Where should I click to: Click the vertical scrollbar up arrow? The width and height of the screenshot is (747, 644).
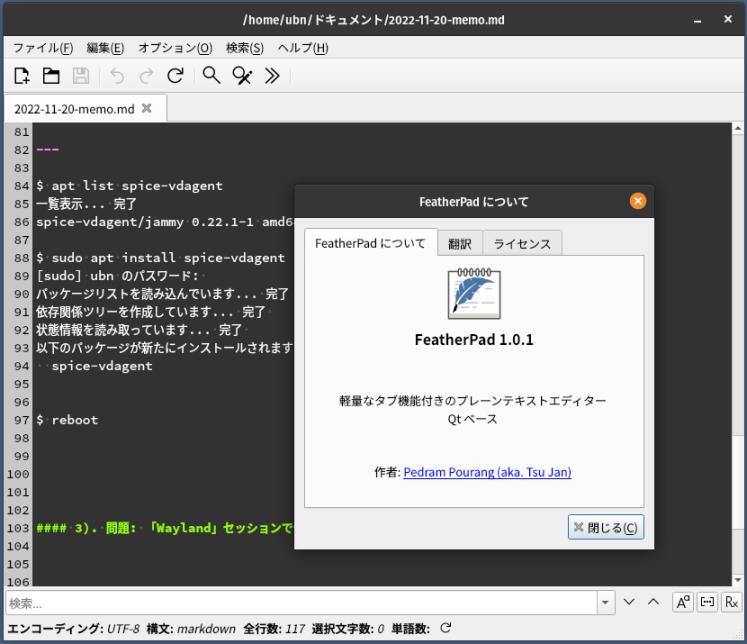pyautogui.click(x=737, y=128)
